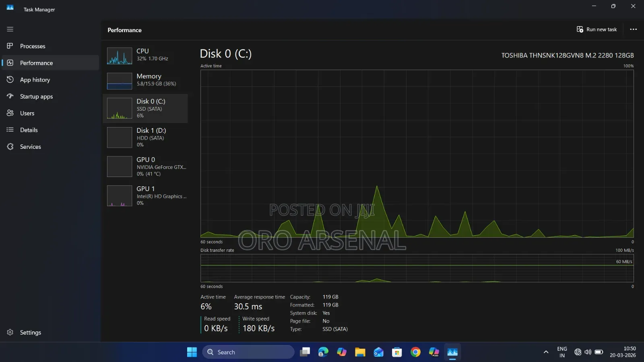
Task: Click the battery status tray icon
Action: click(x=599, y=352)
